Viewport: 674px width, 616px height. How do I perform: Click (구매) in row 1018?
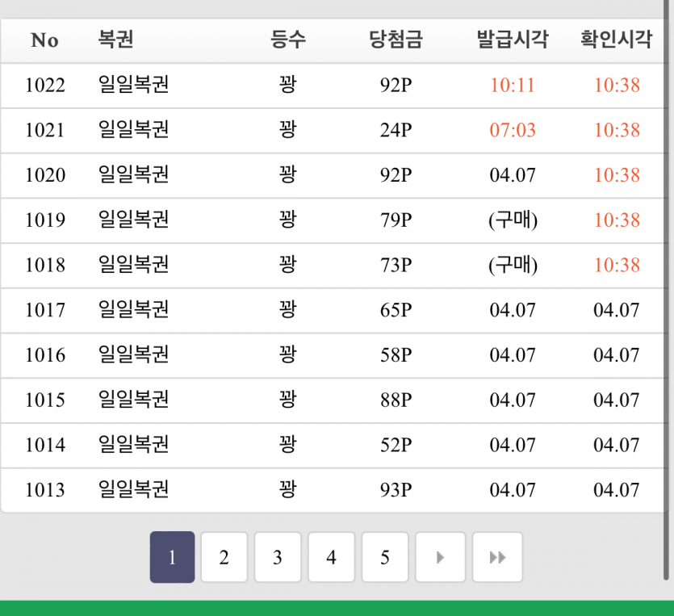(513, 266)
